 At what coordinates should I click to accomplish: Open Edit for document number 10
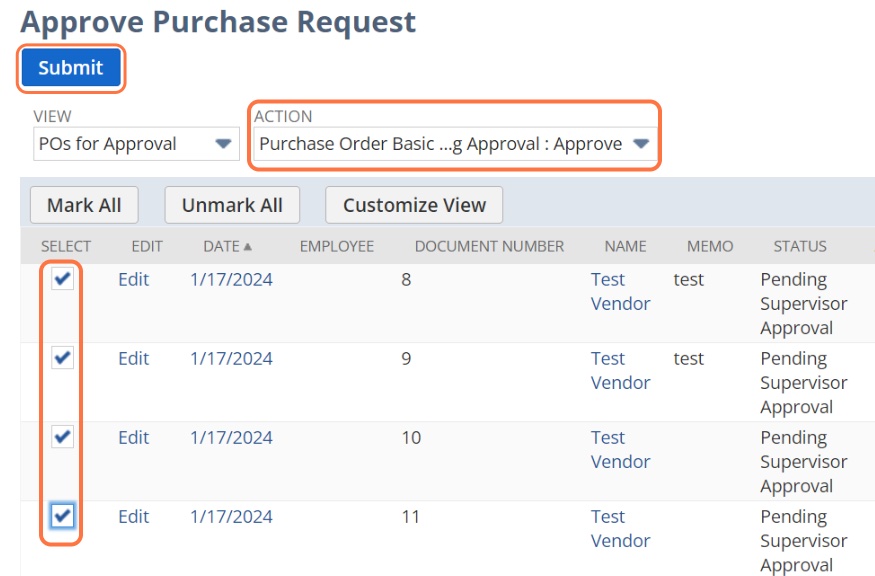click(x=133, y=437)
